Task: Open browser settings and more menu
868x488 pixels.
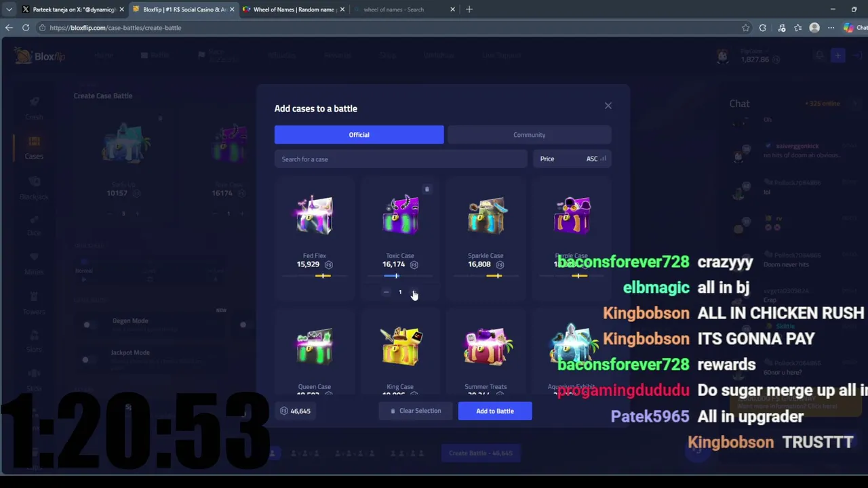Action: coord(831,28)
